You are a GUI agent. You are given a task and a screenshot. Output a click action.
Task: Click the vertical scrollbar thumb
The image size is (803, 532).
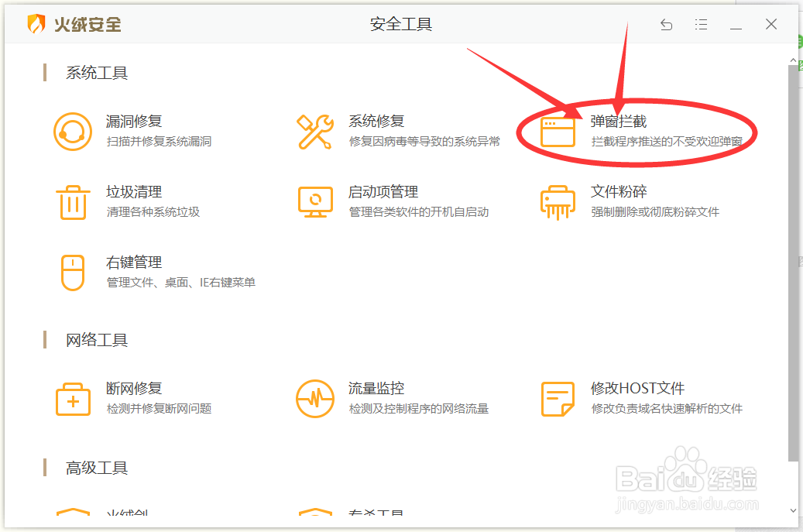[793, 263]
